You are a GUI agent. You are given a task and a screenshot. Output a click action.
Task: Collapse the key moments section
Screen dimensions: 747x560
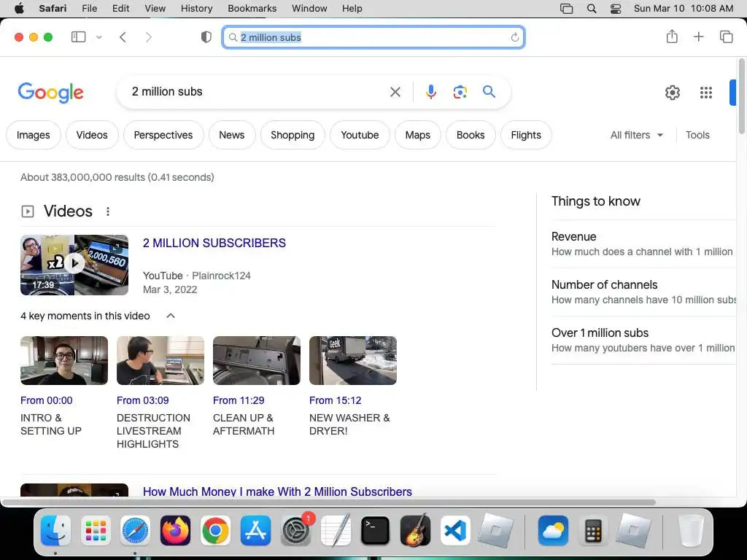[171, 316]
